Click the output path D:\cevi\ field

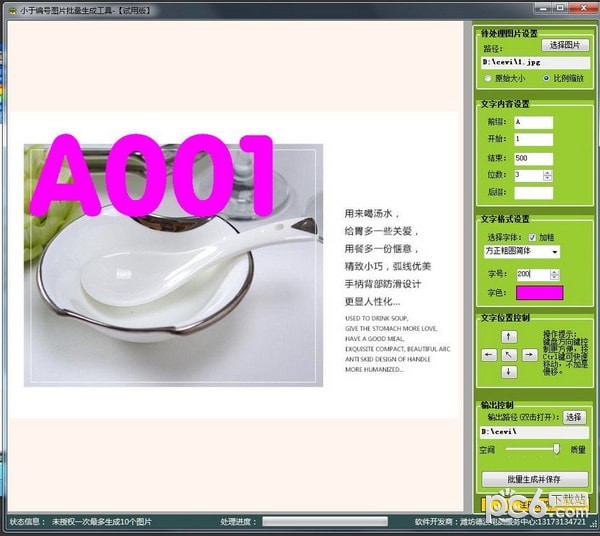pyautogui.click(x=534, y=432)
